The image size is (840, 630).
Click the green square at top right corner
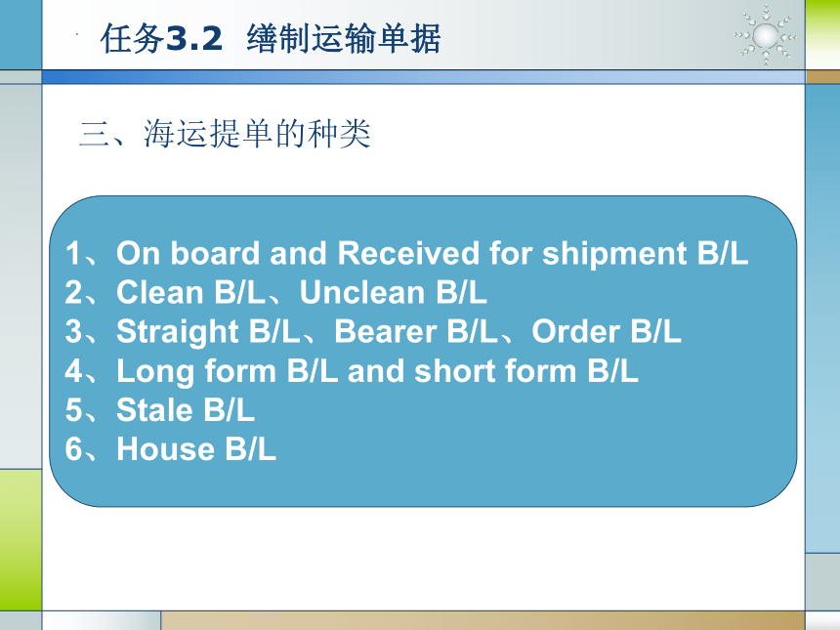tap(822, 34)
